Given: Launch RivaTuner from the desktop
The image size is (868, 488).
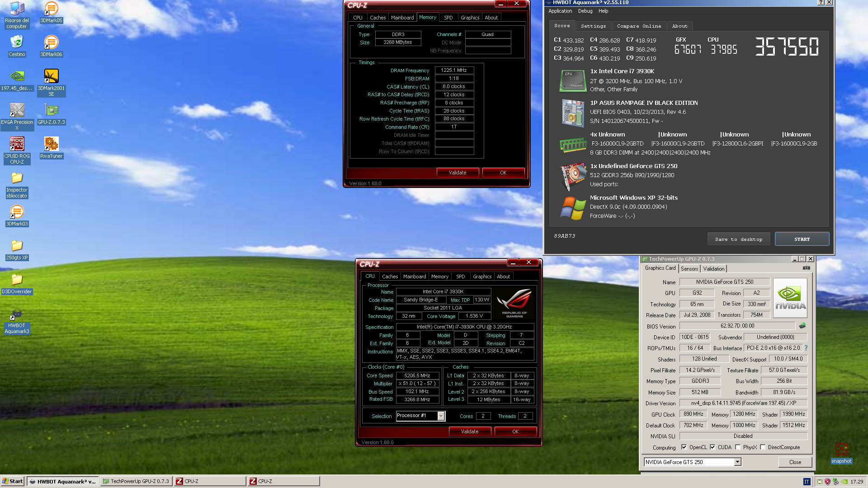Looking at the screenshot, I should click(x=51, y=148).
